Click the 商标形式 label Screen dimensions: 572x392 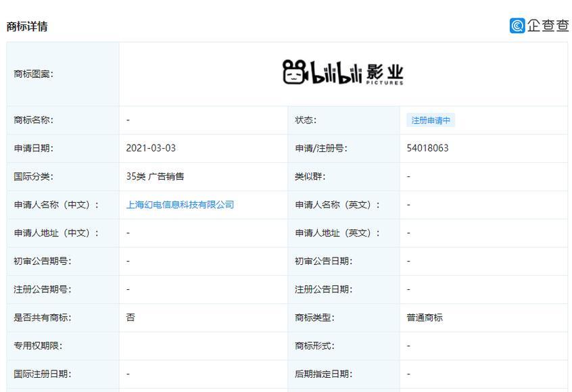click(x=314, y=345)
